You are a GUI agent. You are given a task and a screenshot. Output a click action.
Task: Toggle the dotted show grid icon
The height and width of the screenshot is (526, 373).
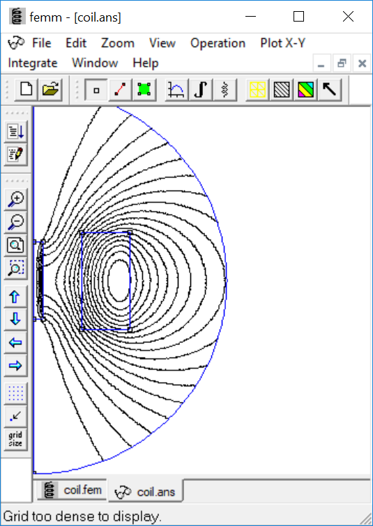point(15,394)
